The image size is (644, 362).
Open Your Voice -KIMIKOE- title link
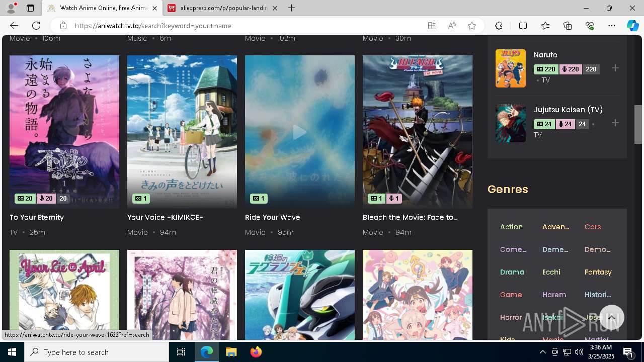coord(165,217)
